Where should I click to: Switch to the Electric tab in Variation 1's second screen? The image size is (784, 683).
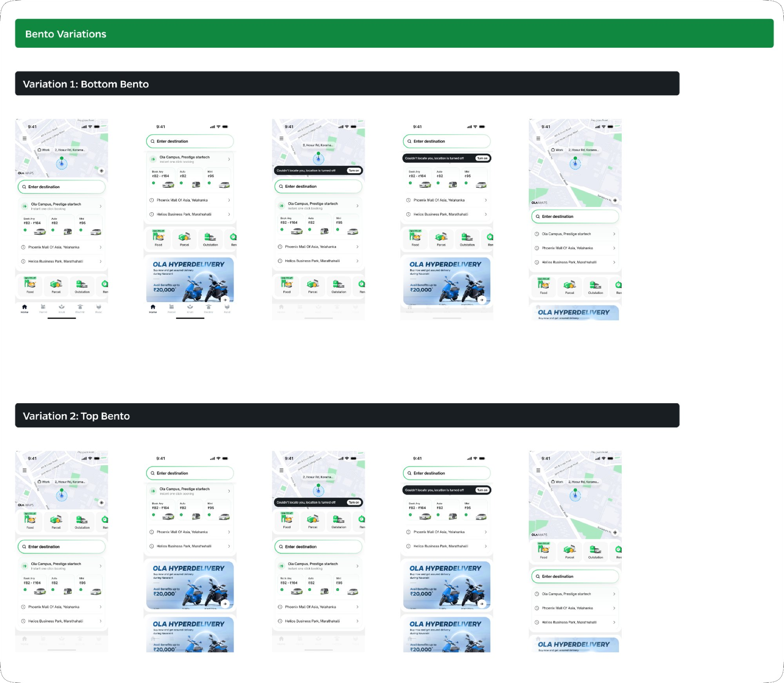pyautogui.click(x=209, y=309)
